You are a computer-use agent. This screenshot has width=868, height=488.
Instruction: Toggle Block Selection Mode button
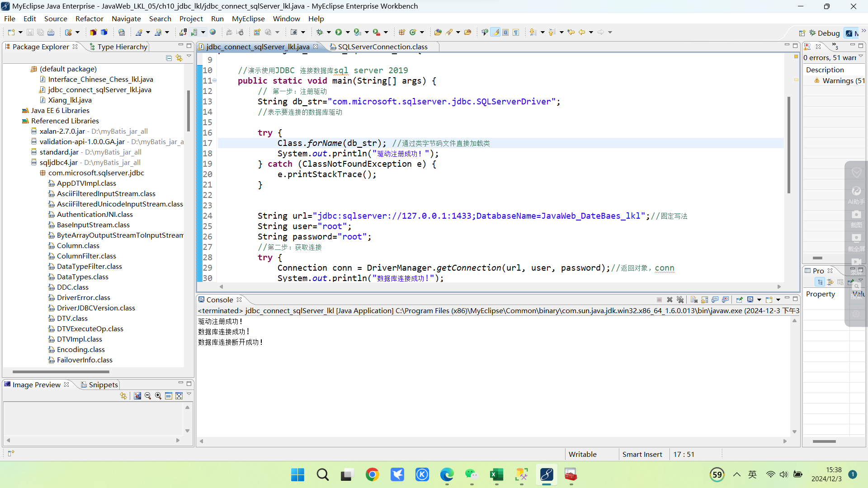505,32
